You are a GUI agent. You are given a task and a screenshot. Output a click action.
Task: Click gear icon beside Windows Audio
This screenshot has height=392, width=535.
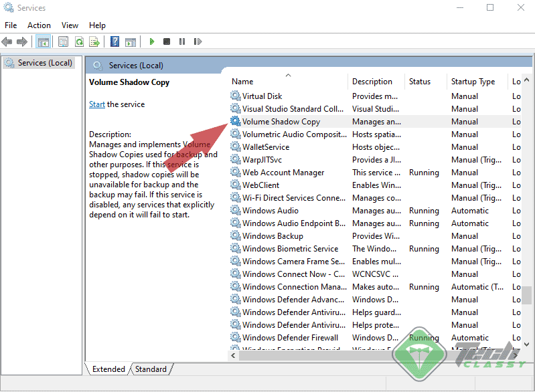click(236, 210)
